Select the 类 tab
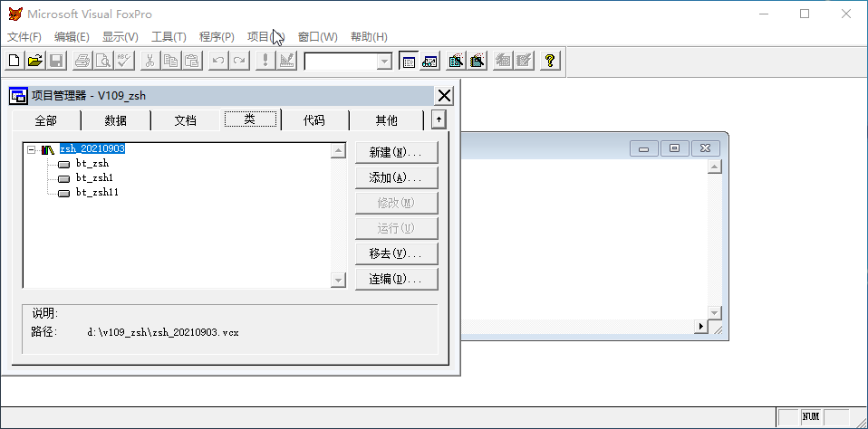This screenshot has width=868, height=429. pos(250,119)
